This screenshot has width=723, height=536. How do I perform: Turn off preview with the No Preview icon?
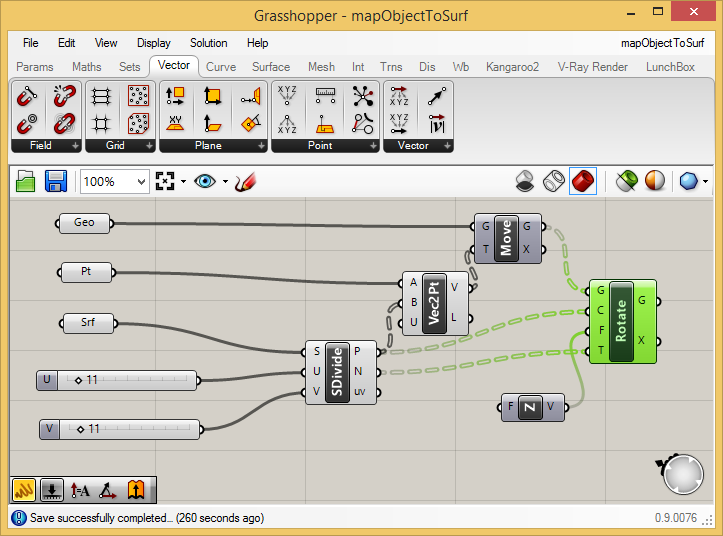coord(525,181)
